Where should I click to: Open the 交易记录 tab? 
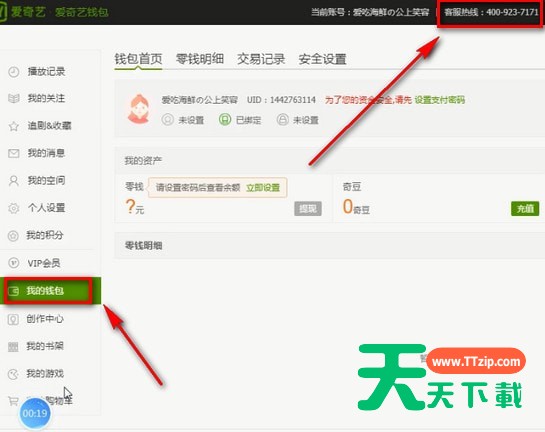[261, 59]
